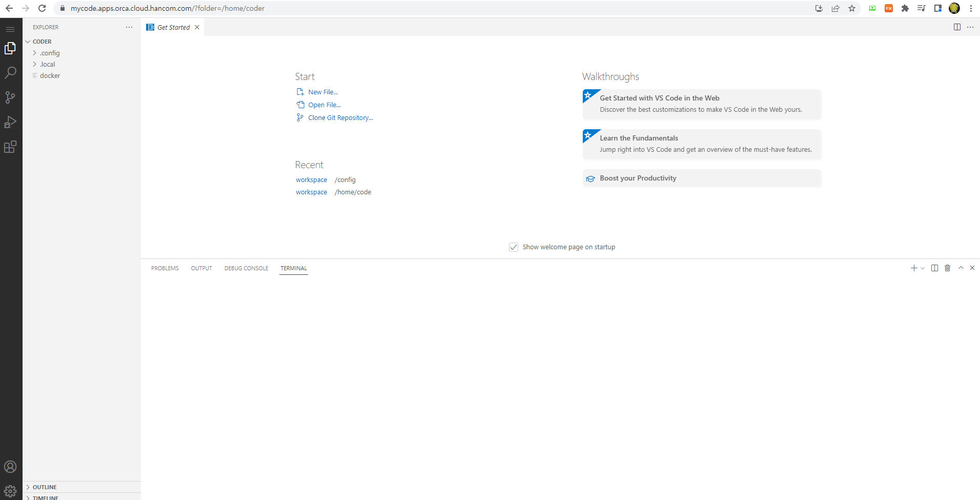
Task: Open recent workspace /home/code
Action: pyautogui.click(x=312, y=192)
